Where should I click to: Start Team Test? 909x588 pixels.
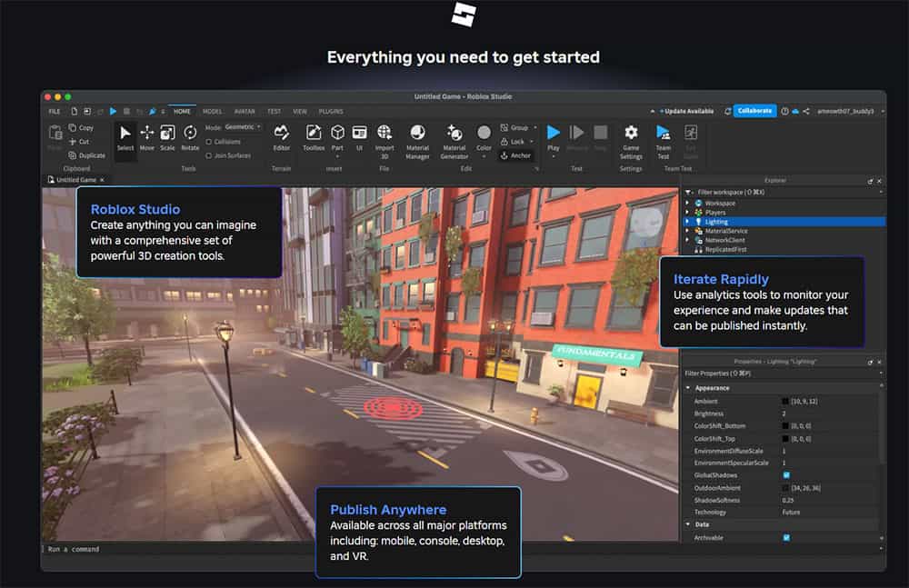click(x=664, y=141)
